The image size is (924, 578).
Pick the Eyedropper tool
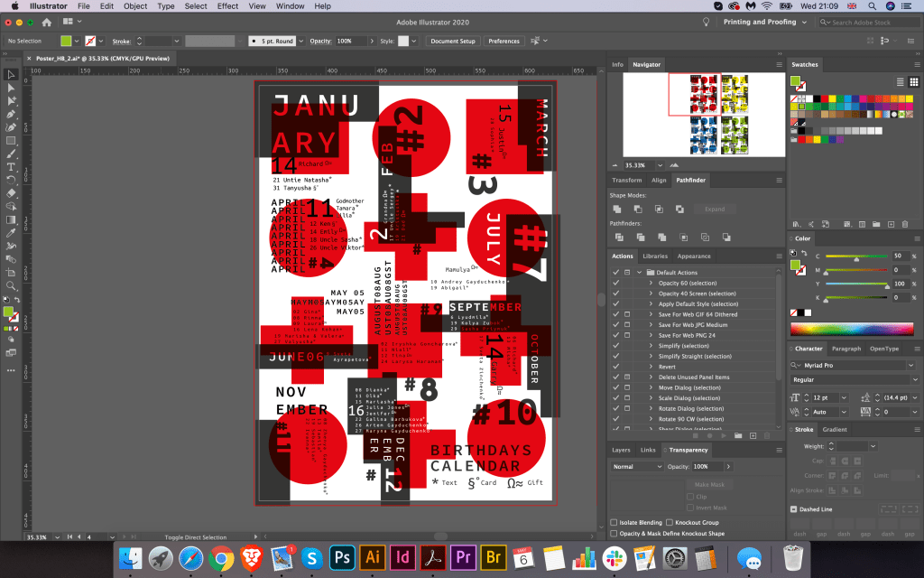click(x=12, y=232)
